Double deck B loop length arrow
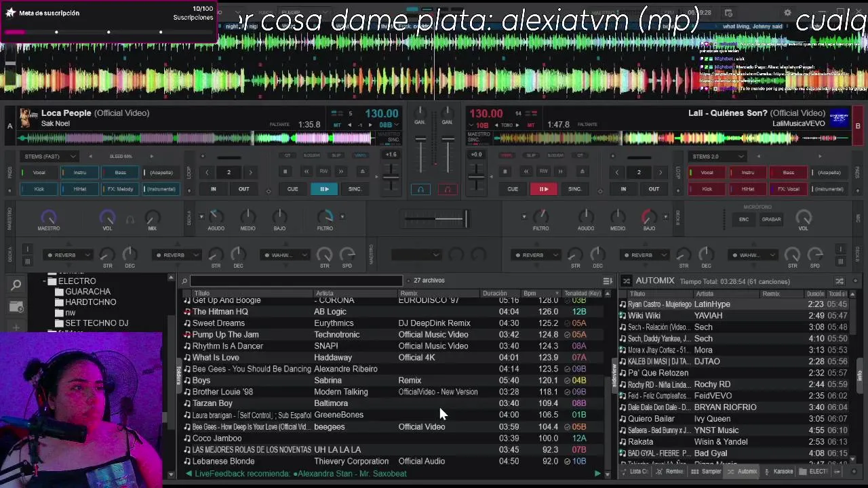868x488 pixels. [x=660, y=172]
